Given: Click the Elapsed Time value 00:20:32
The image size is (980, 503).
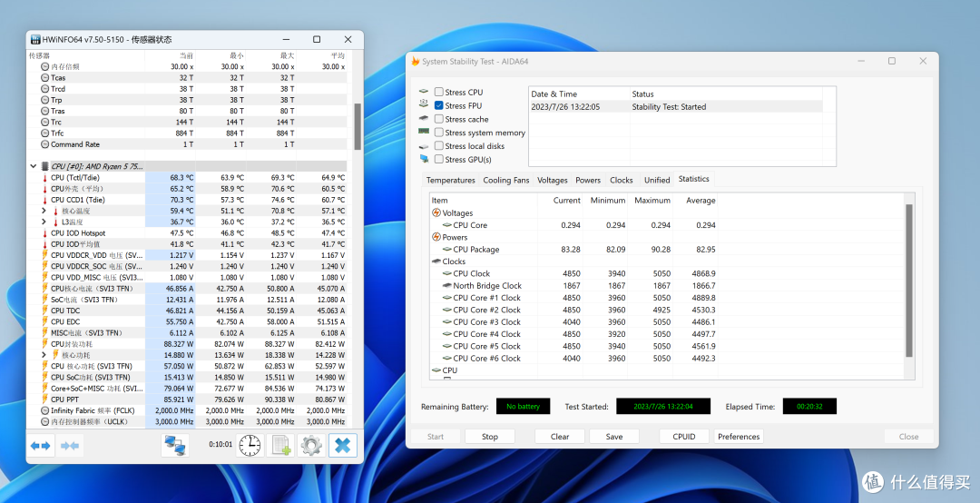Looking at the screenshot, I should (x=809, y=406).
